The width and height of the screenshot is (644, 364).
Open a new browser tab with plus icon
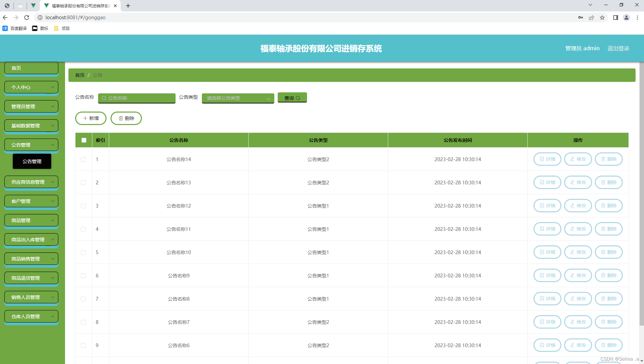tap(128, 6)
